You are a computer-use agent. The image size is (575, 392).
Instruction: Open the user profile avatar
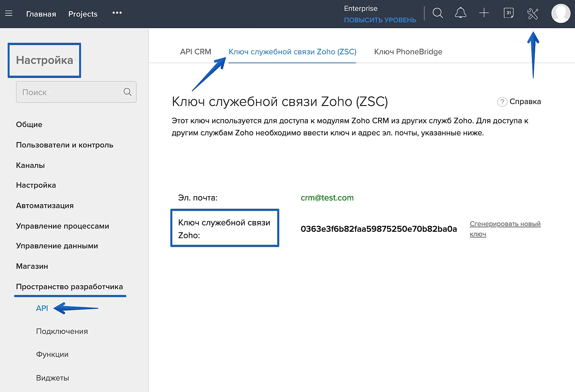(x=560, y=14)
